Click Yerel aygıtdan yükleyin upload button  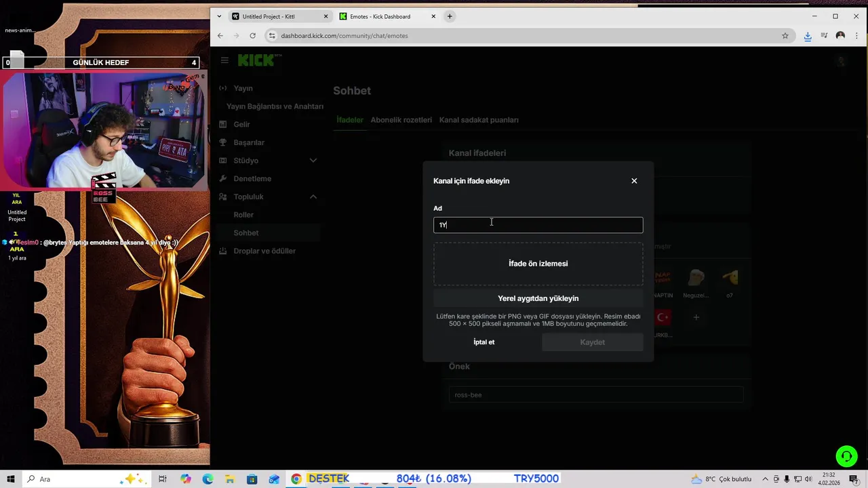point(538,298)
